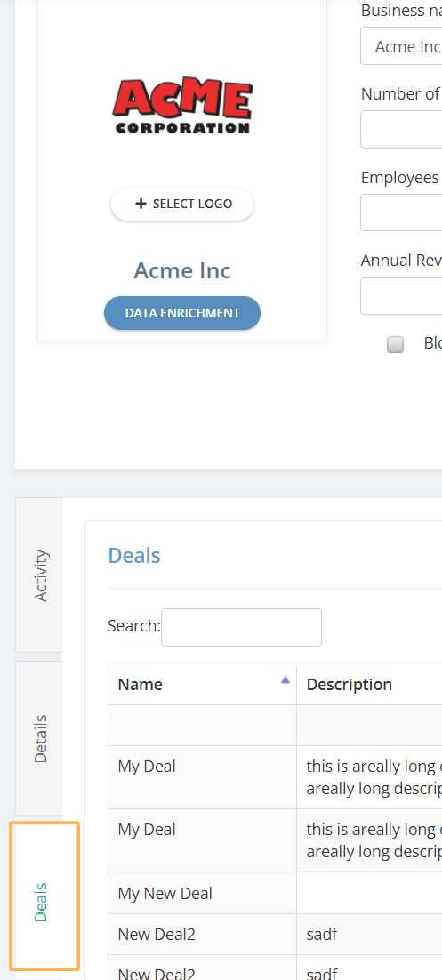Tick the checkbox below Annual Revenue
The height and width of the screenshot is (980, 442).
click(x=395, y=344)
